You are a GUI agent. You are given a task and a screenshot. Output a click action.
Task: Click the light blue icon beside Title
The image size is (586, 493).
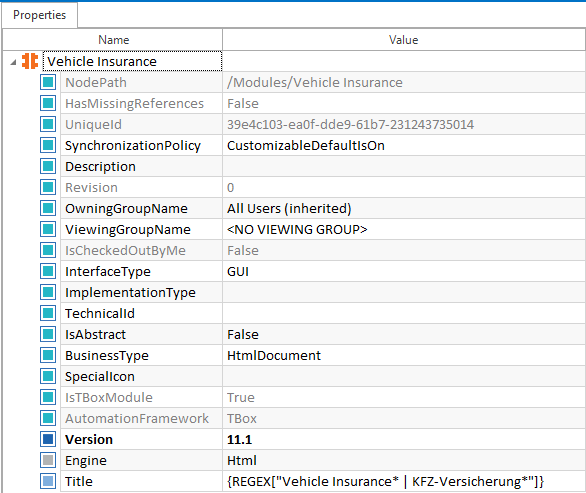pyautogui.click(x=48, y=481)
